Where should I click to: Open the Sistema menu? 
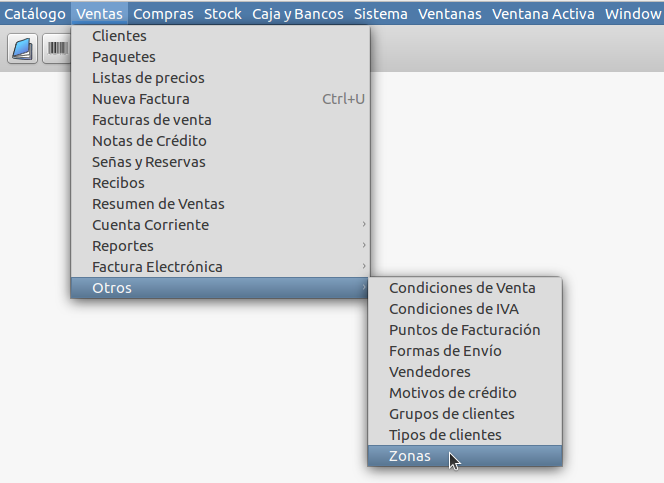tap(381, 14)
